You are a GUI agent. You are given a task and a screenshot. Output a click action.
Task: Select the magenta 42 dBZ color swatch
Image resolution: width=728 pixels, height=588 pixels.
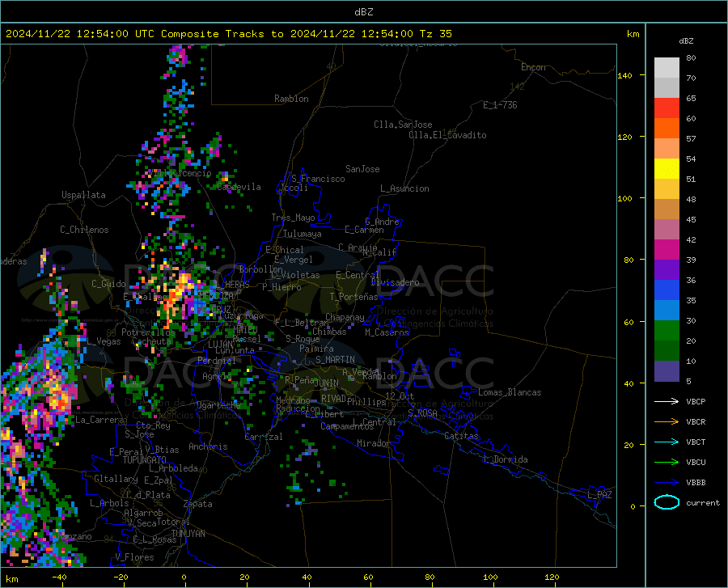tap(667, 250)
